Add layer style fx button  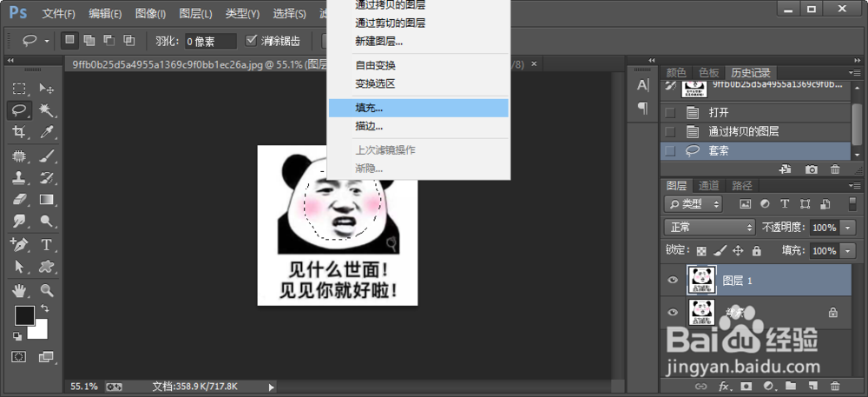724,386
